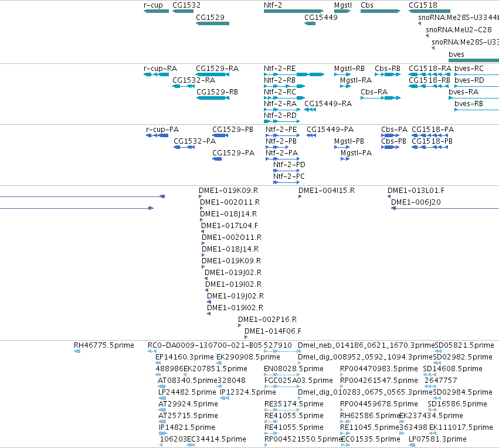Select the bves-RD transcript label
The height and width of the screenshot is (448, 499).
(469, 80)
